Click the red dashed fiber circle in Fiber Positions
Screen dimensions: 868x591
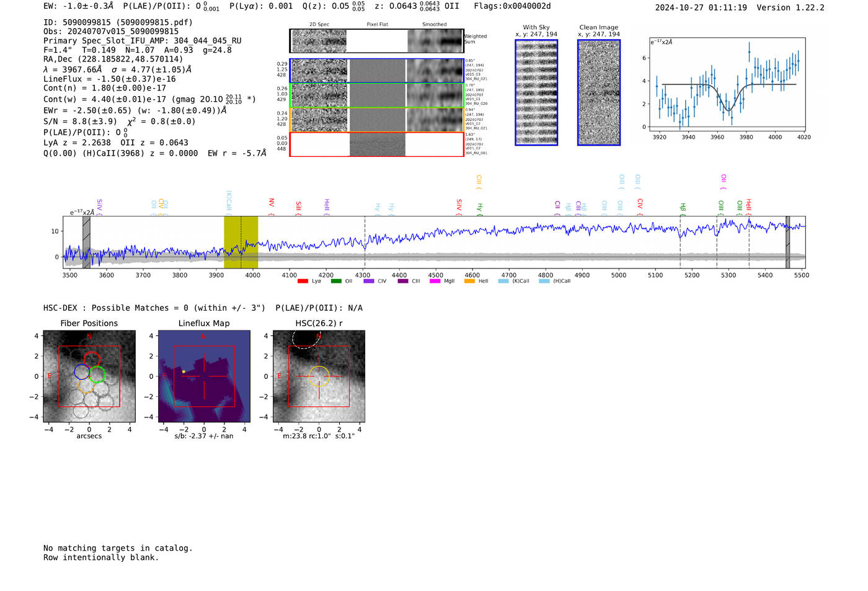point(91,360)
